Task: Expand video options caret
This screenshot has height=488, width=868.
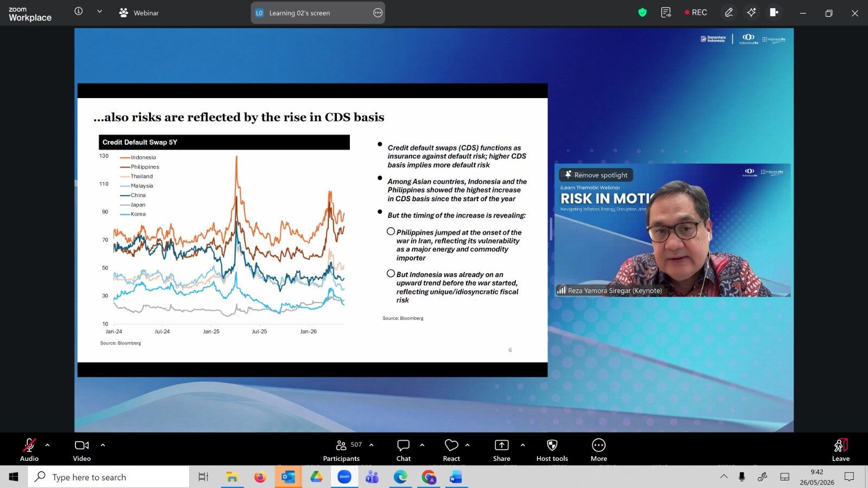Action: [103, 445]
